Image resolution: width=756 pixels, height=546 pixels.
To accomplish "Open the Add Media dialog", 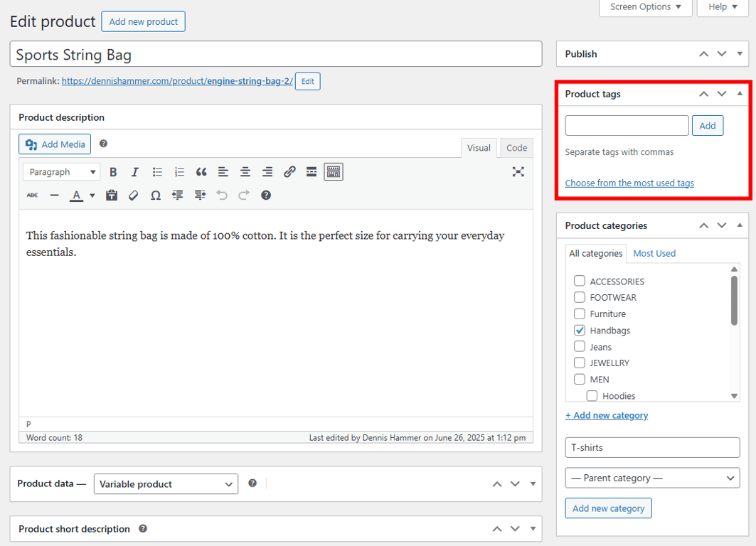I will (54, 144).
